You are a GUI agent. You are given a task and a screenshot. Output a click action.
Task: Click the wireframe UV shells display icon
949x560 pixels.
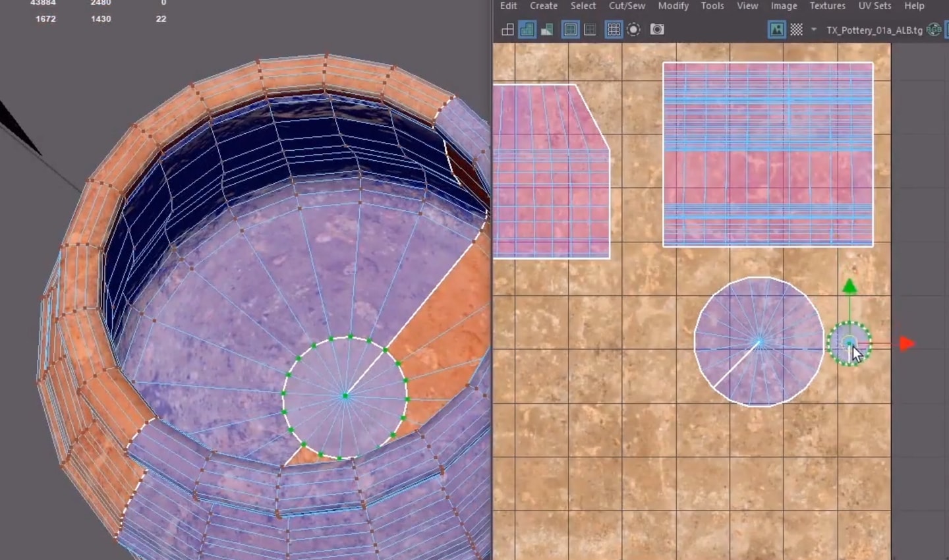click(507, 30)
